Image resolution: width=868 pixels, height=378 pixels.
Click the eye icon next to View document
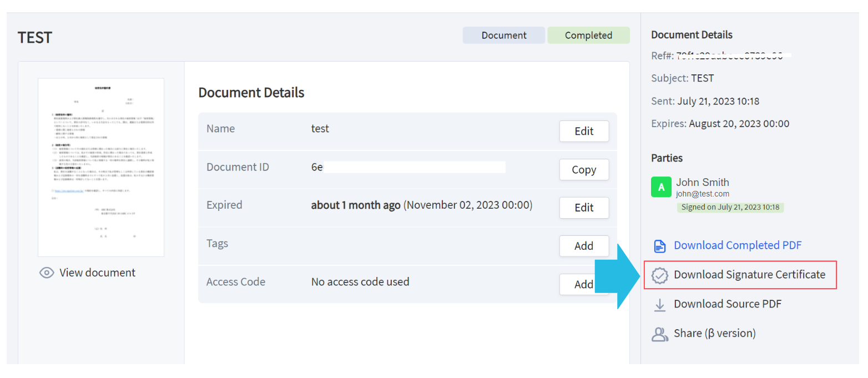click(47, 273)
